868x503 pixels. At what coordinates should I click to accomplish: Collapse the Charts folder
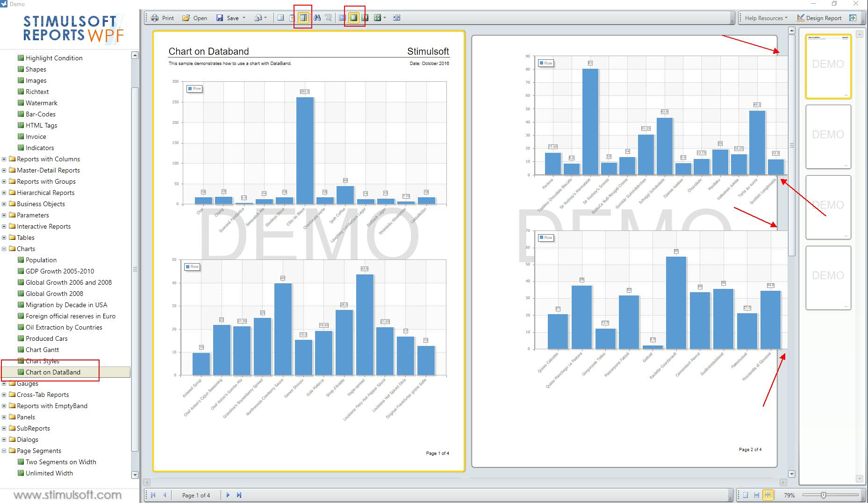4,249
